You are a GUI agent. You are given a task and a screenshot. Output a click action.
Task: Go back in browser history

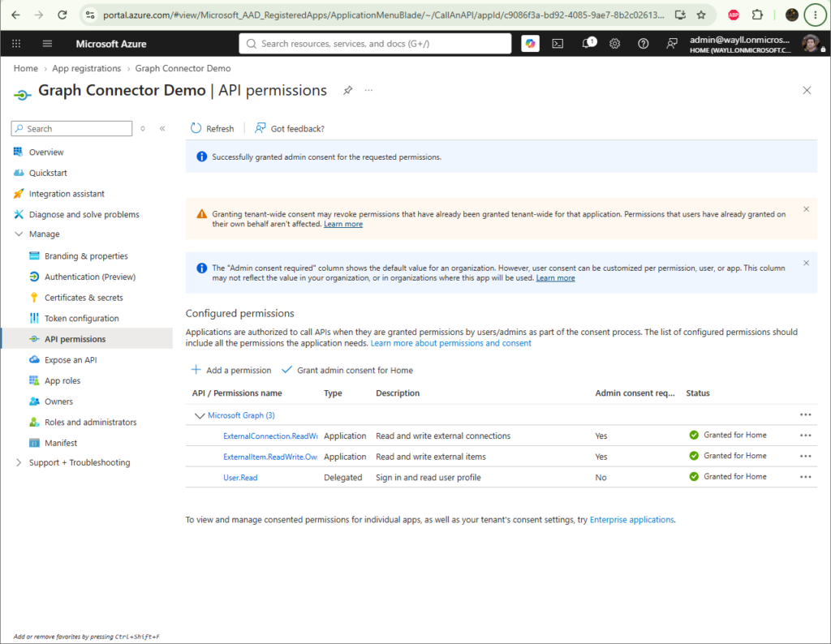point(16,15)
